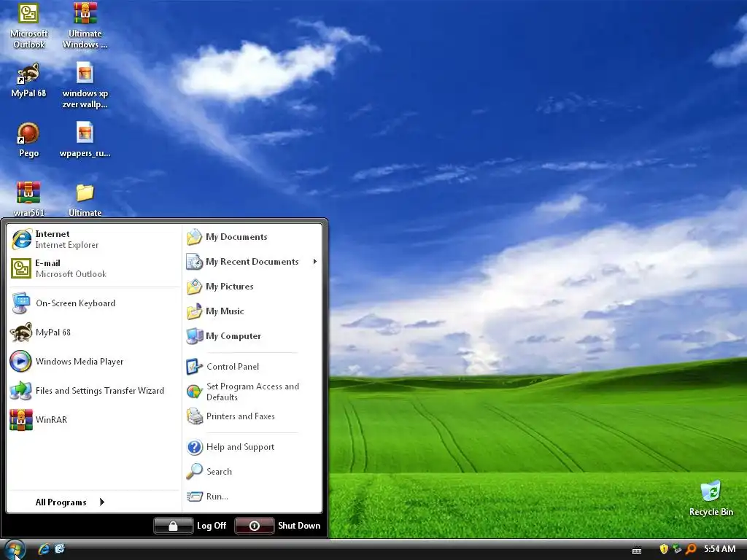Launch Internet Explorer from quick launch bar
747x560 pixels.
point(44,549)
